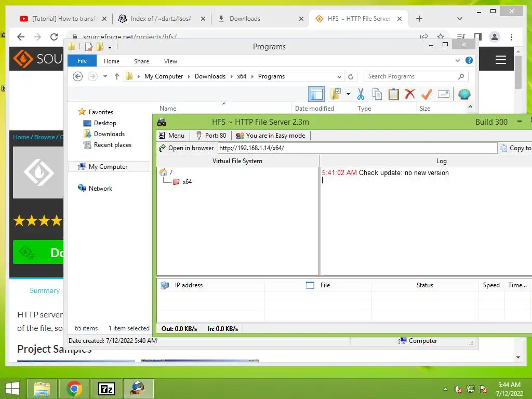Switch to Index of /~dartz/isos/ tab

[x=161, y=19]
